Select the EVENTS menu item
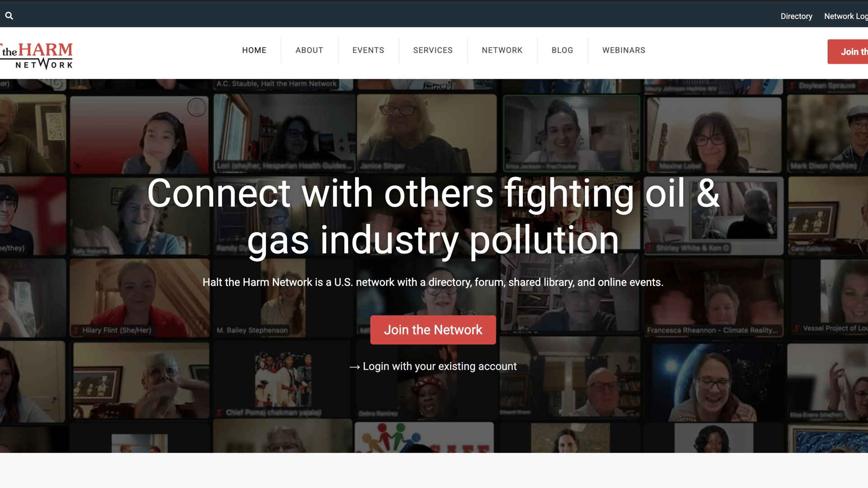This screenshot has width=868, height=488. point(368,50)
